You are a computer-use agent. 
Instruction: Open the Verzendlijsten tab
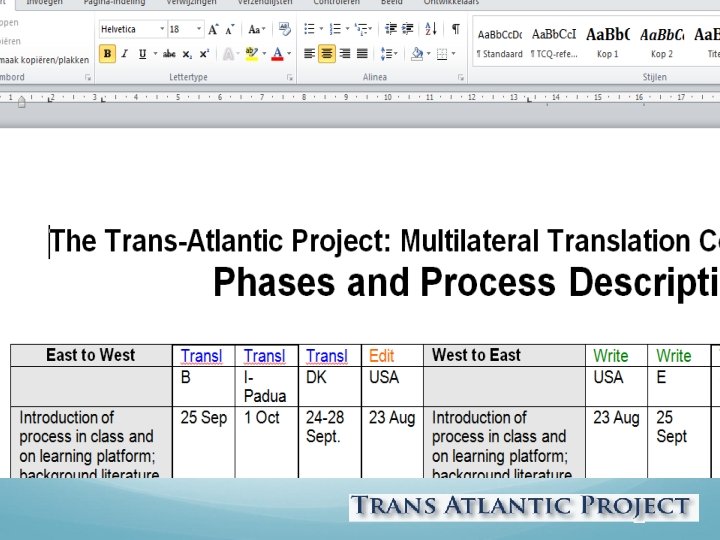tap(265, 2)
